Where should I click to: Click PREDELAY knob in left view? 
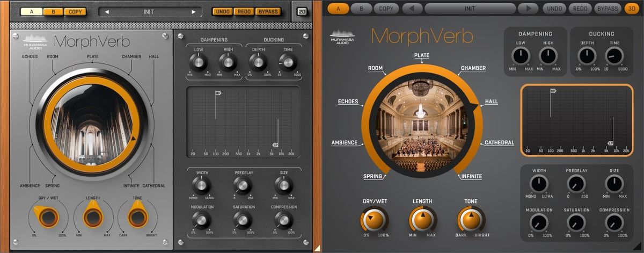(243, 186)
